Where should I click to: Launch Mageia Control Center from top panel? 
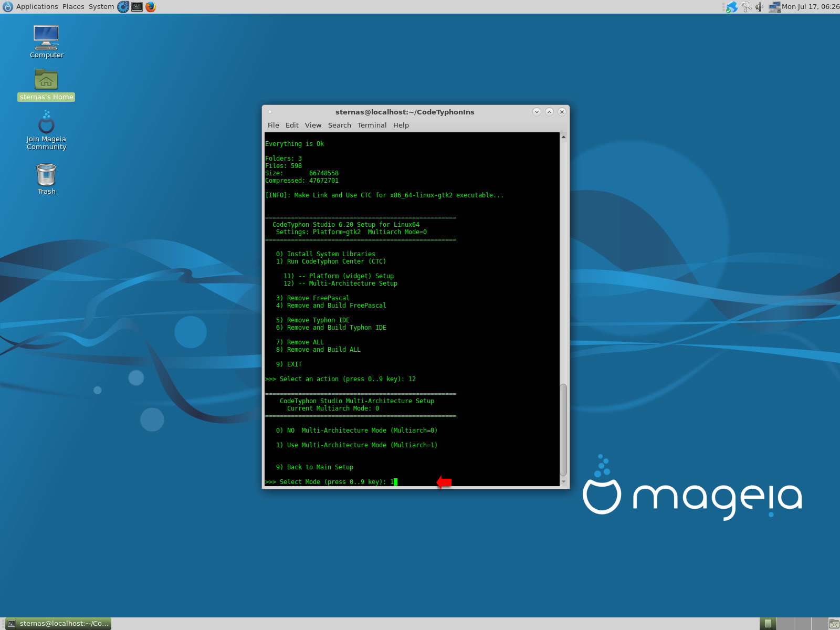click(123, 7)
